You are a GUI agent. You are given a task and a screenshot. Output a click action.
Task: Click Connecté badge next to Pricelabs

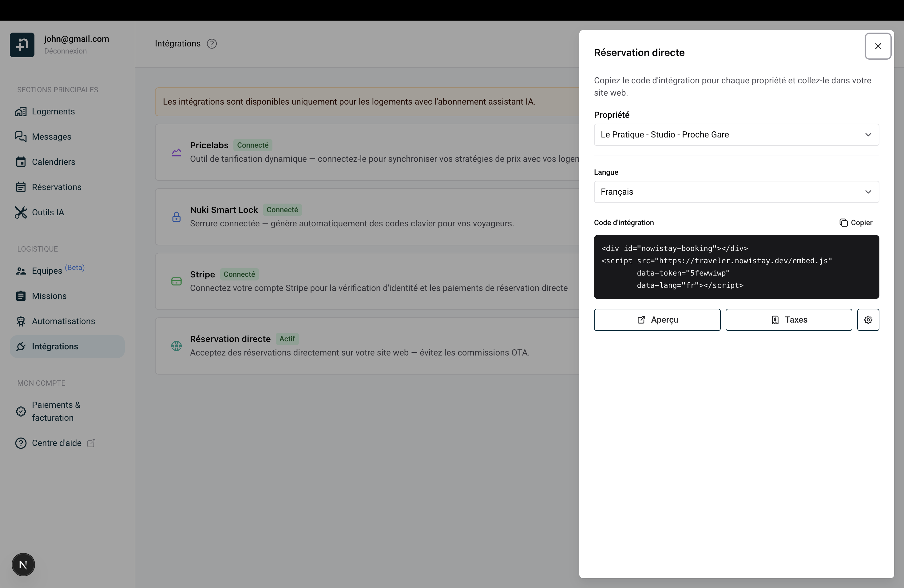252,145
